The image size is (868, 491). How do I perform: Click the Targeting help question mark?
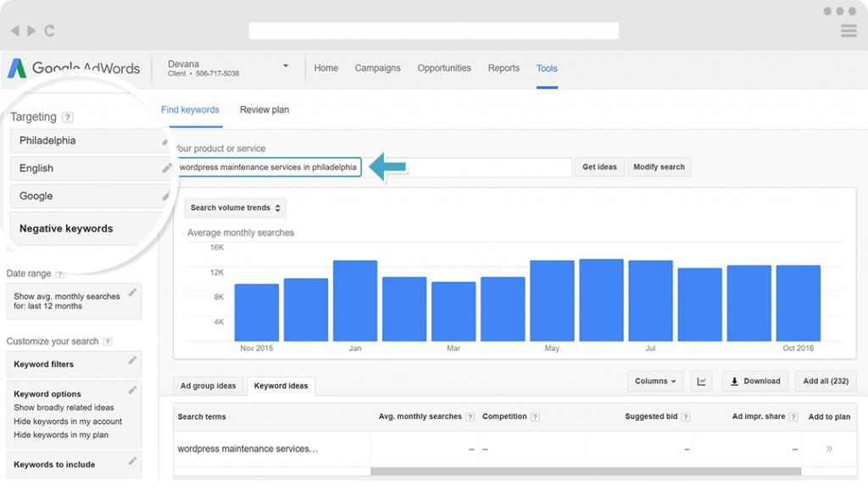(68, 118)
